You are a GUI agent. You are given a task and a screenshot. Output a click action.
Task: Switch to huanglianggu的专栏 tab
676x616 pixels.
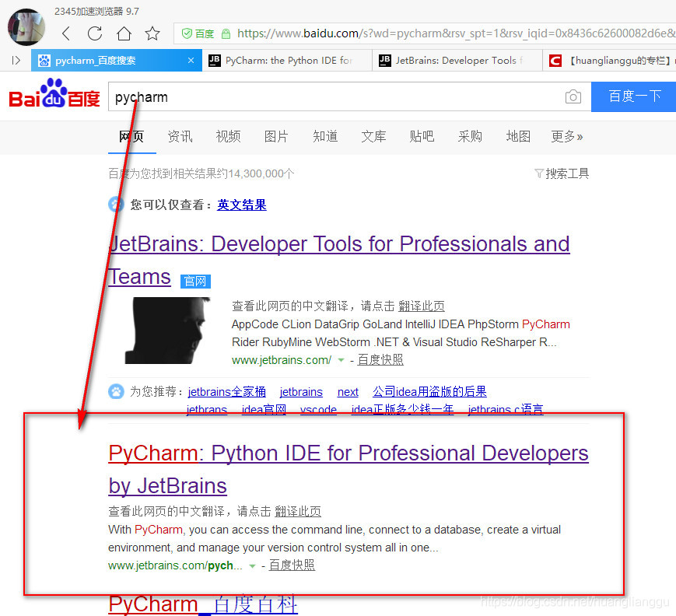pos(609,61)
